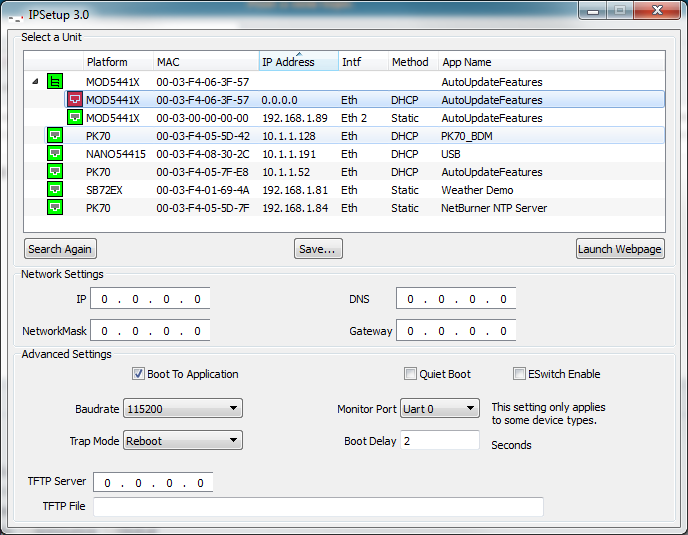This screenshot has width=688, height=535.
Task: Click the TFTP Server address field
Action: coord(153,483)
